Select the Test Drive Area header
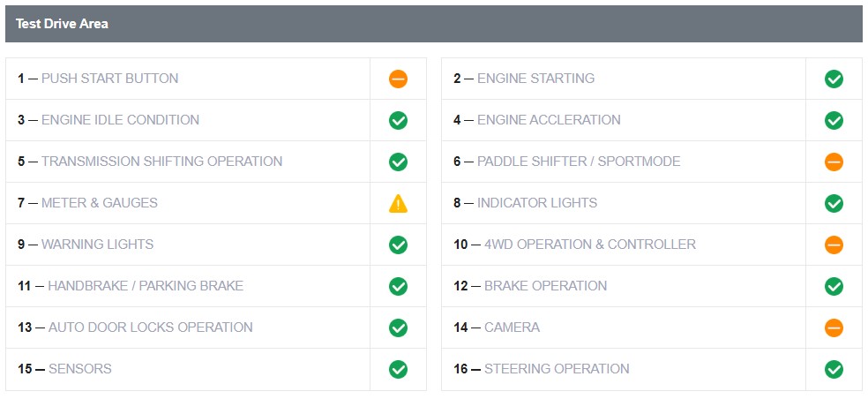This screenshot has height=399, width=868. tap(62, 24)
